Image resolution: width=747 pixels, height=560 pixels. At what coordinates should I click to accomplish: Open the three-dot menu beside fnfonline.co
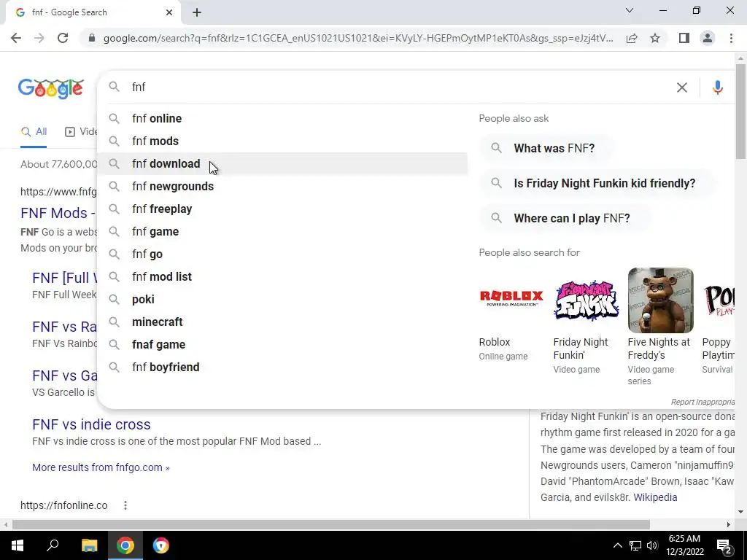[125, 505]
